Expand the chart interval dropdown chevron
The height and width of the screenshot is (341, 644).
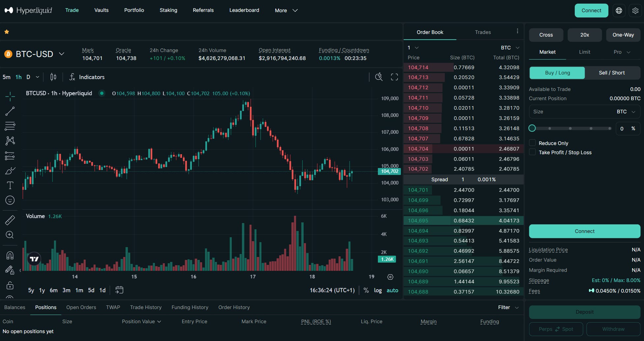pos(38,77)
